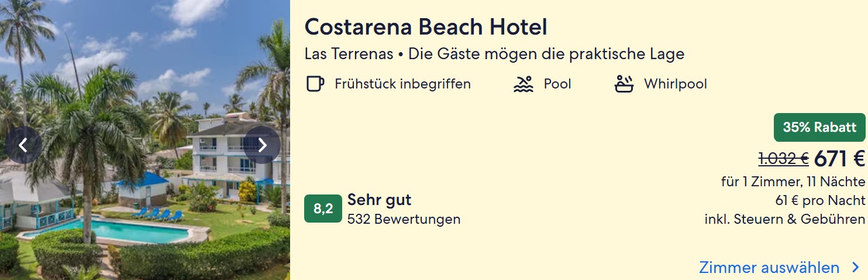Click the Sehr gut rating text
Image resolution: width=868 pixels, height=280 pixels.
pyautogui.click(x=379, y=200)
